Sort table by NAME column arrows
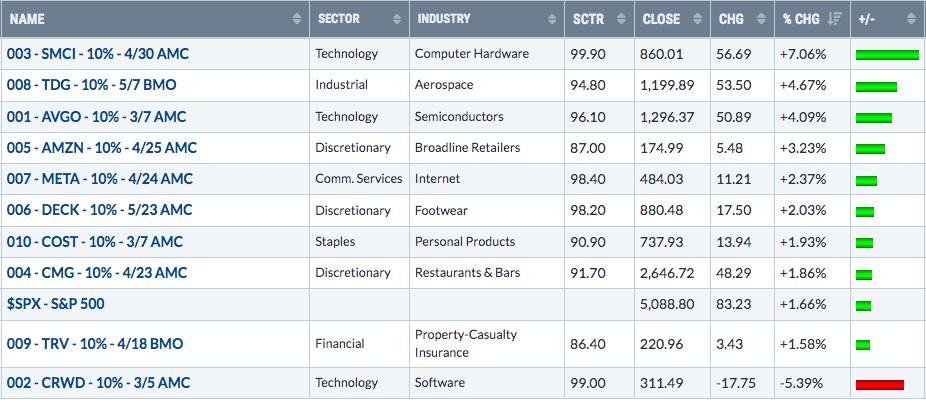The height and width of the screenshot is (400, 926). pos(296,19)
